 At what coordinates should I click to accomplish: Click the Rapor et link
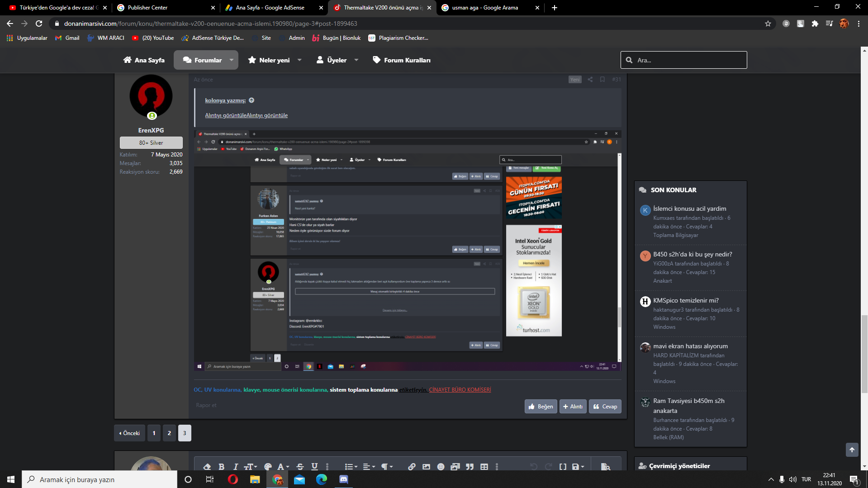coord(206,405)
